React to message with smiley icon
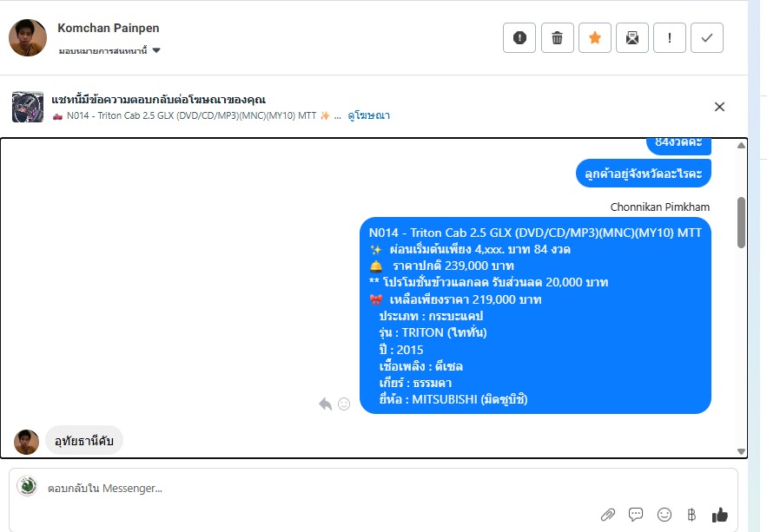Viewport: 767px width, 532px height. pyautogui.click(x=344, y=404)
